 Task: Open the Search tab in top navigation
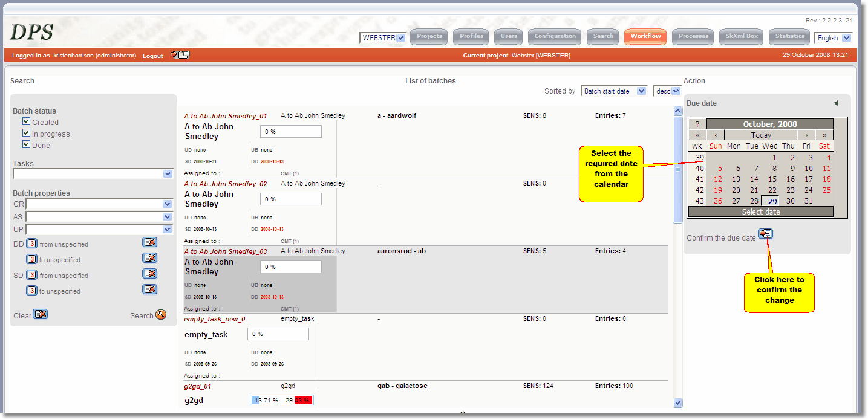(x=603, y=37)
